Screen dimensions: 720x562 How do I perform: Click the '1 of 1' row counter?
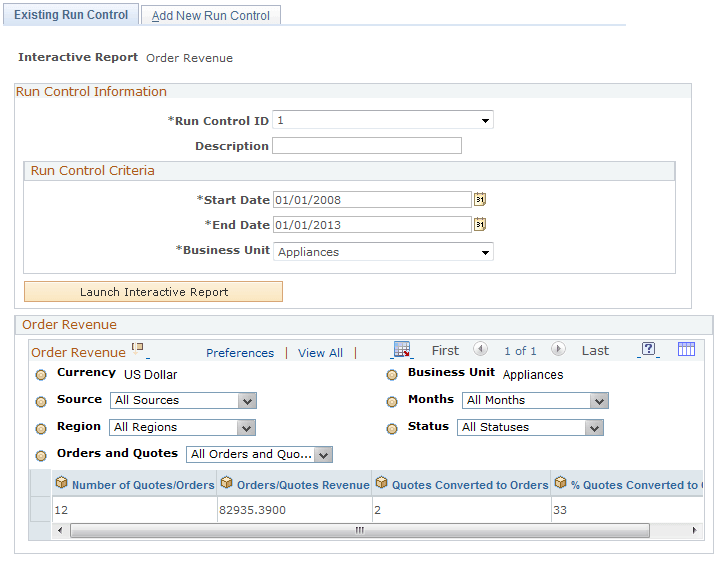[x=520, y=351]
